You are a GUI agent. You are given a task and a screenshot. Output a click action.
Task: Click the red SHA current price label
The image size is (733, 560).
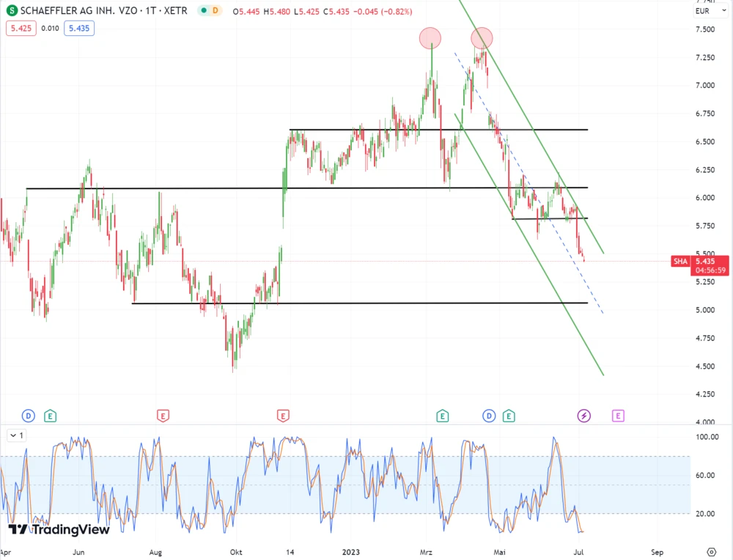click(x=680, y=261)
